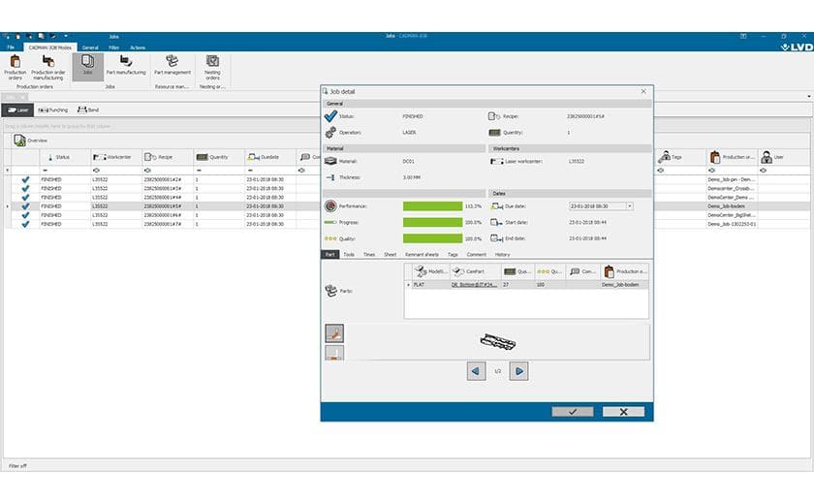
Task: Open filter operator in User filter cell
Action: pos(764,171)
